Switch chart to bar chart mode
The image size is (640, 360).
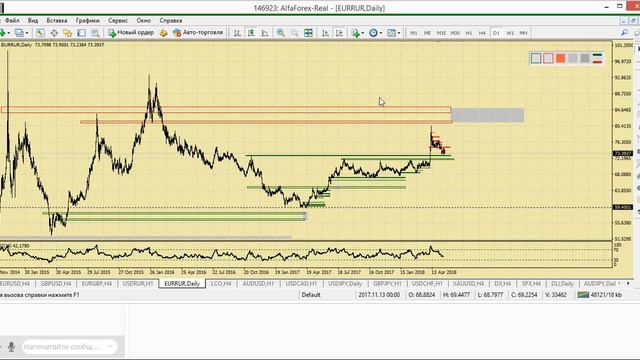click(237, 33)
